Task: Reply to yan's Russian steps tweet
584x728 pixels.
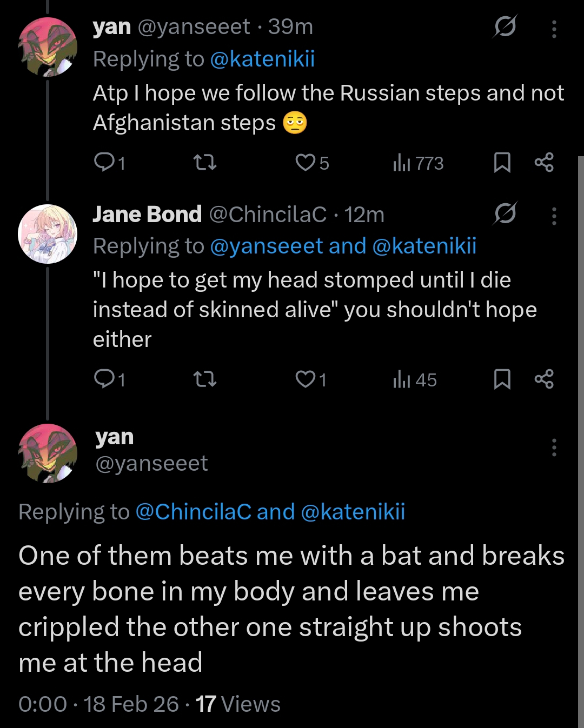Action: [103, 162]
